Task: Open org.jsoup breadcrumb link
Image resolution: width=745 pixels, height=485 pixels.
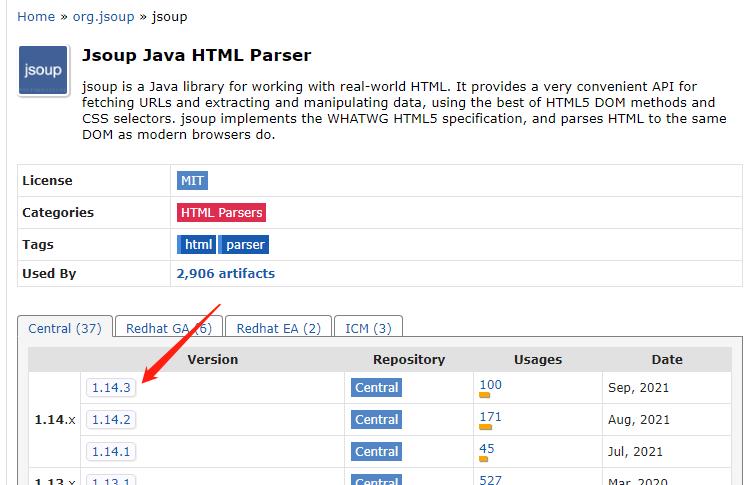Action: point(104,17)
